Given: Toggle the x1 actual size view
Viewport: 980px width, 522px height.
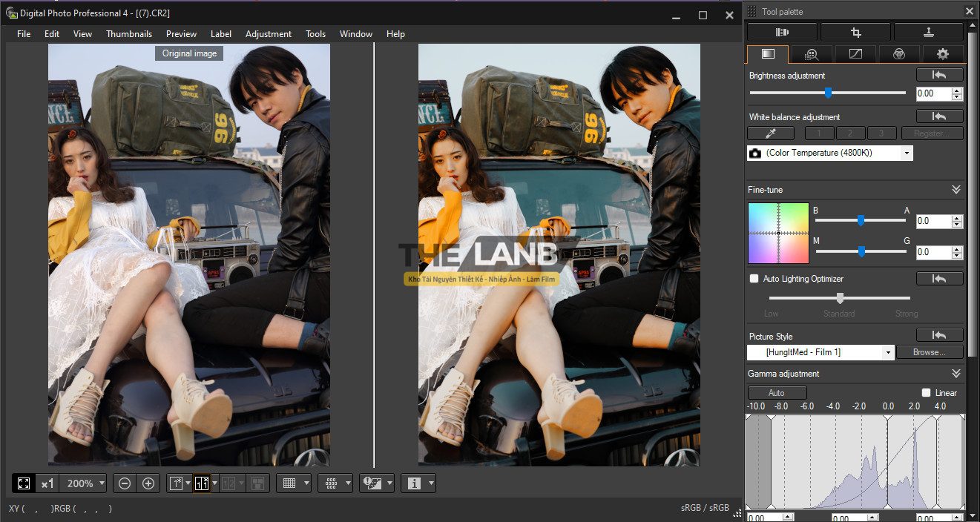Looking at the screenshot, I should pyautogui.click(x=47, y=483).
